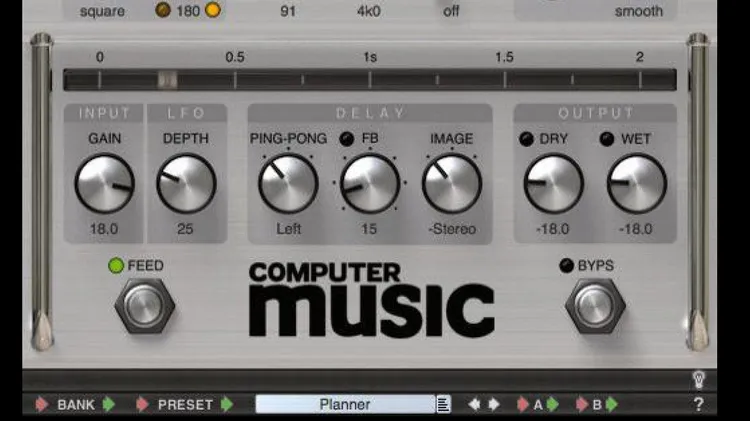Click the lightbulb hint icon
The image size is (750, 421).
(699, 380)
